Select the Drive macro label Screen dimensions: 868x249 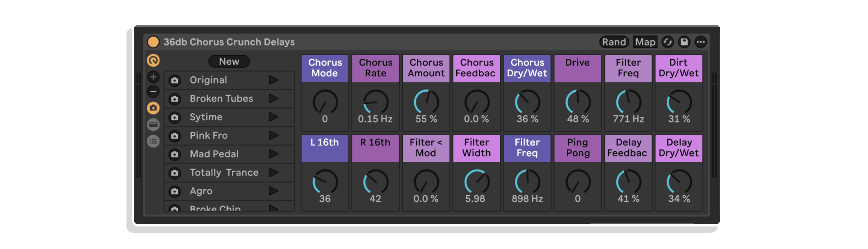point(578,68)
